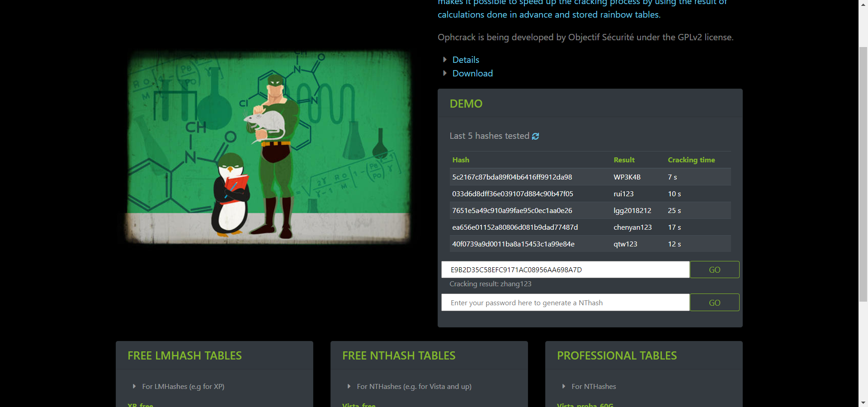Click the cracking time 7 s
Screen dimensions: 868x407
[672, 177]
